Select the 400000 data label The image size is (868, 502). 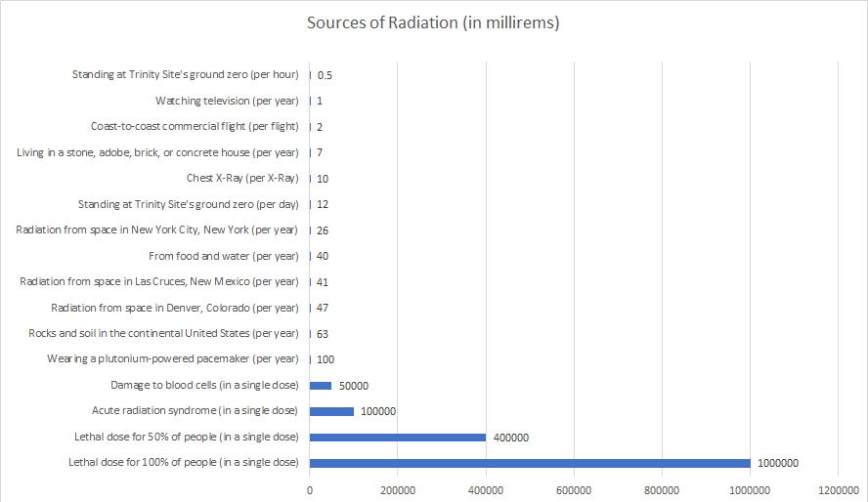pyautogui.click(x=511, y=438)
